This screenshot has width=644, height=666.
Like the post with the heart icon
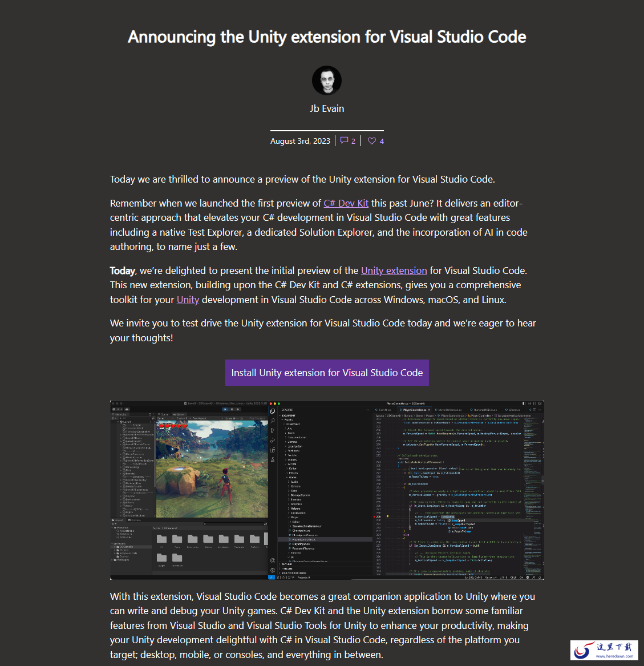click(371, 141)
